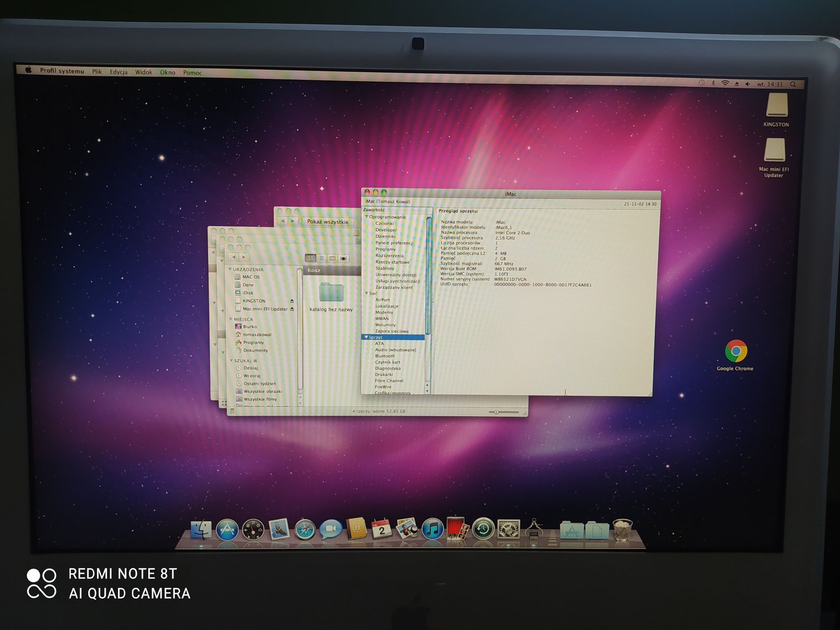Click the Wi-Fi status icon

(x=725, y=84)
